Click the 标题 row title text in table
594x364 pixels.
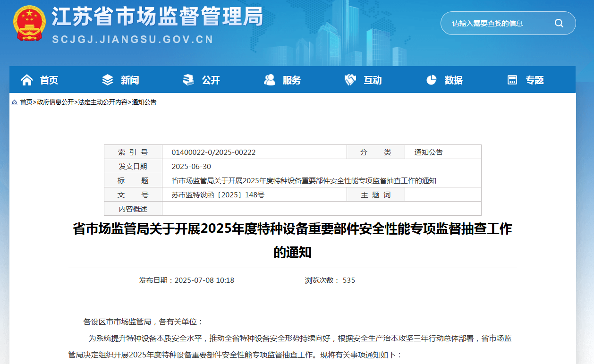click(304, 181)
